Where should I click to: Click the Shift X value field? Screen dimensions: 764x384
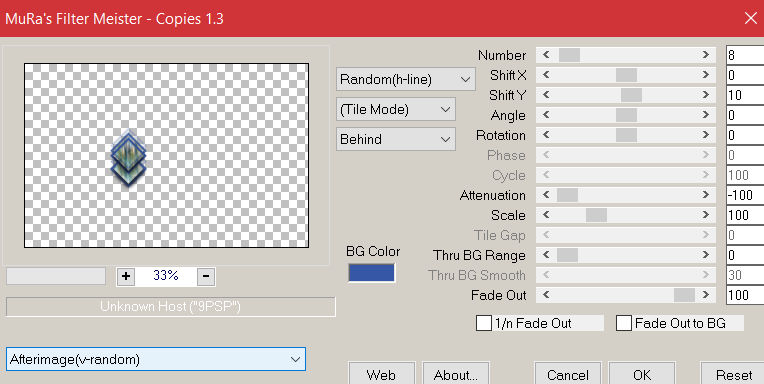pyautogui.click(x=745, y=75)
